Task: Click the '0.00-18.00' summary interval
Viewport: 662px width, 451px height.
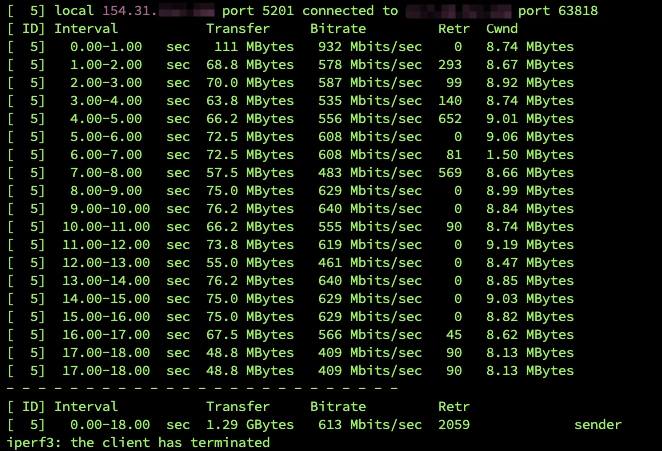Action: (110, 425)
